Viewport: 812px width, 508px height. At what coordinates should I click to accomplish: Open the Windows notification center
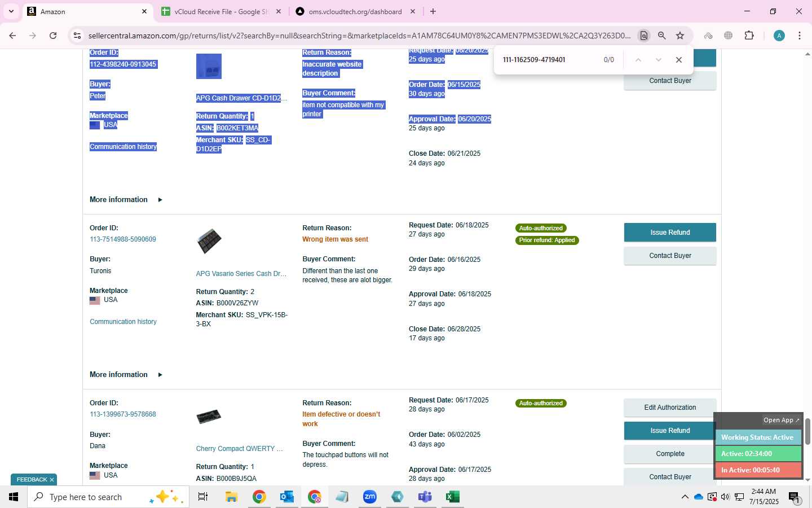point(795,497)
